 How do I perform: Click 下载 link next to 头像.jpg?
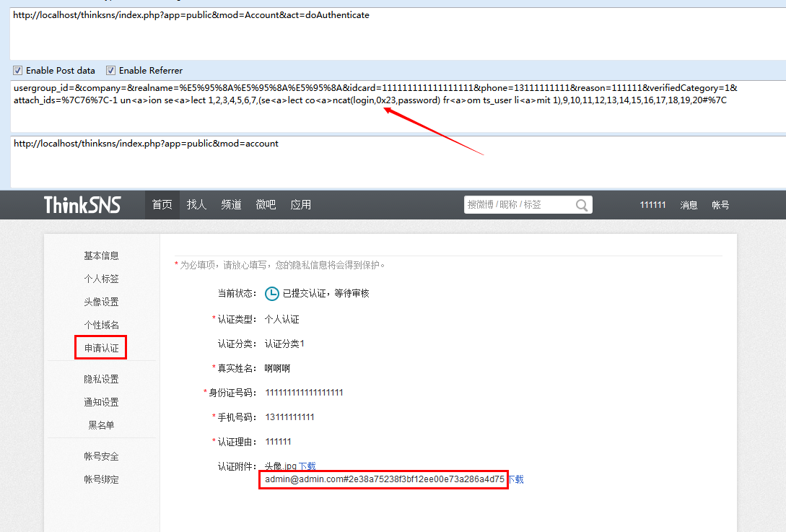[x=307, y=466]
